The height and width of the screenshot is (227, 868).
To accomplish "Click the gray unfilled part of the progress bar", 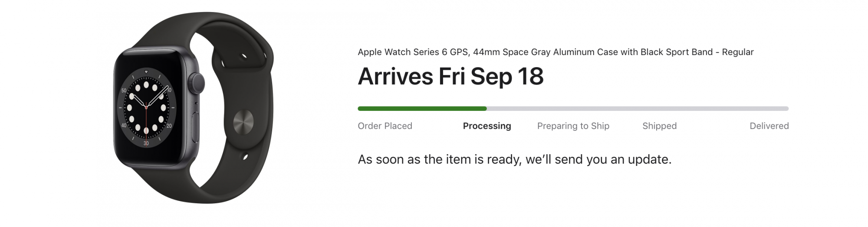I will (637, 109).
